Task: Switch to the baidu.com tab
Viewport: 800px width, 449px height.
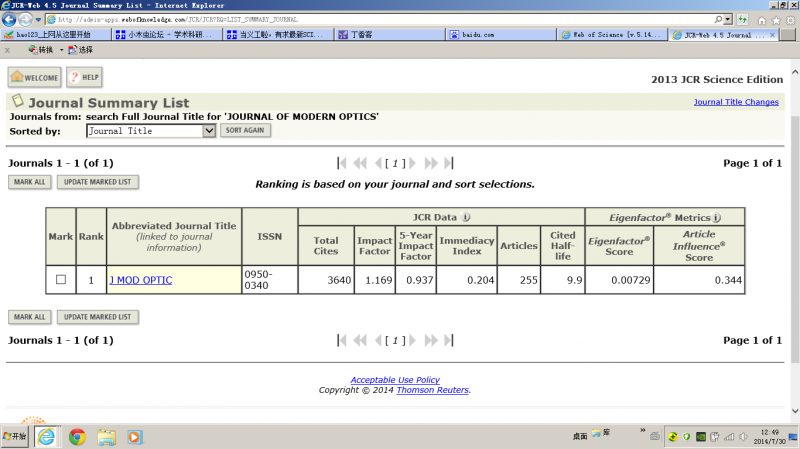Action: (501, 35)
